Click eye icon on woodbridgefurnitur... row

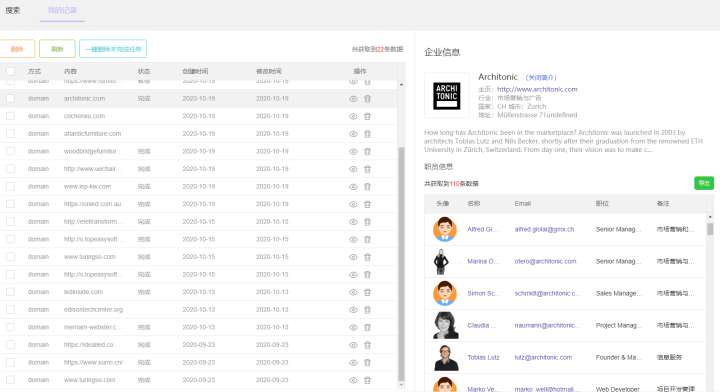point(353,151)
